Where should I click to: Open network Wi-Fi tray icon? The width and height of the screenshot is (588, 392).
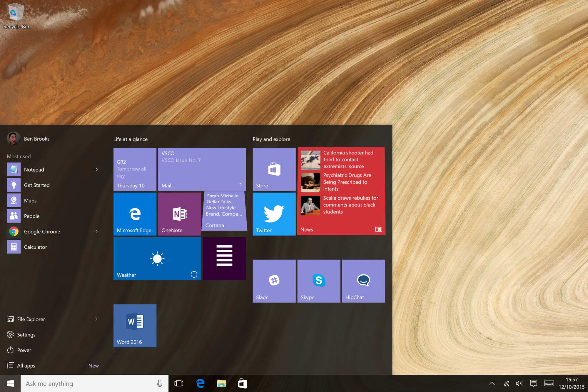coord(506,383)
